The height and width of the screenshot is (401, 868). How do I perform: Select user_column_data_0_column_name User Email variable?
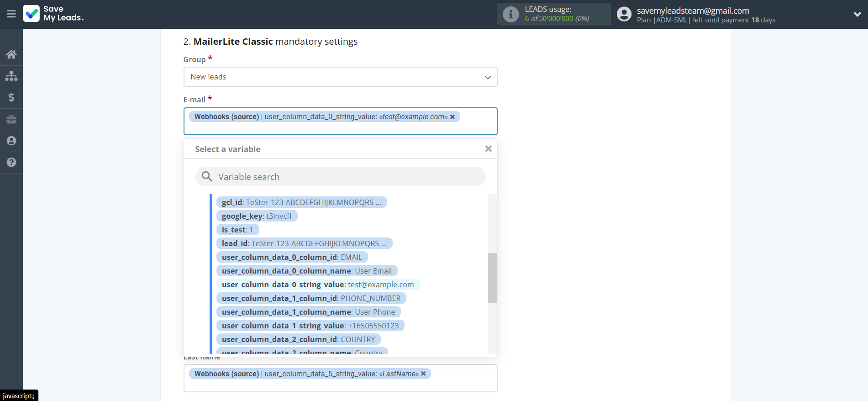pyautogui.click(x=307, y=271)
